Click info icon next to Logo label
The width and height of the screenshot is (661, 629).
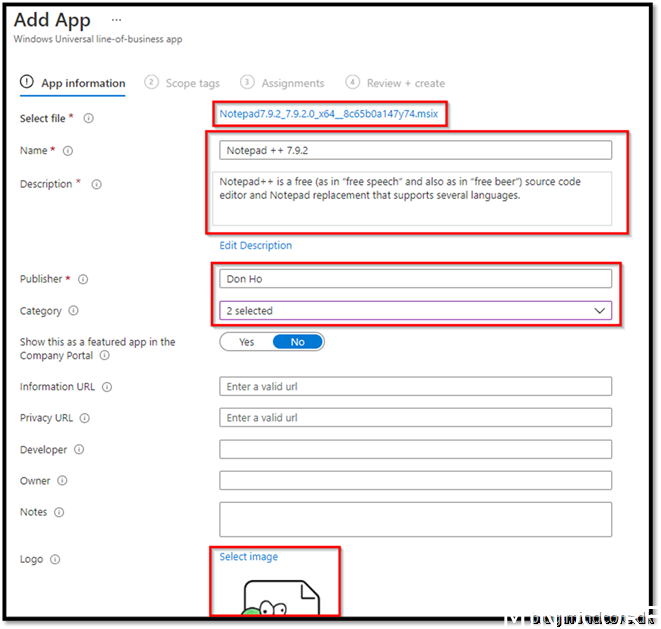tap(55, 560)
